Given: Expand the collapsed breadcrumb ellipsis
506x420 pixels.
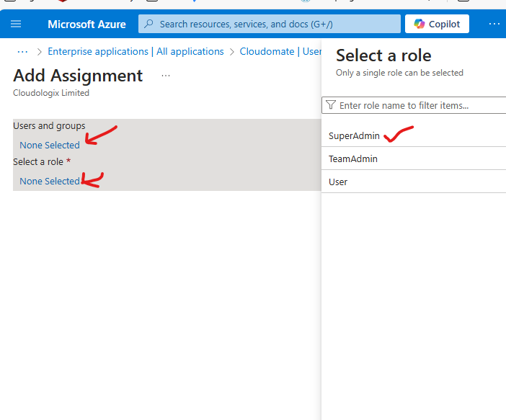Looking at the screenshot, I should pyautogui.click(x=22, y=52).
